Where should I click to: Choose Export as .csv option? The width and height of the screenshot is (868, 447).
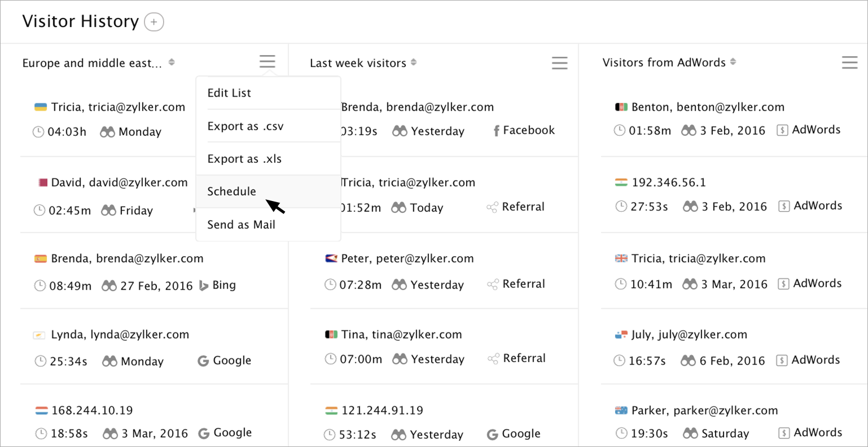(x=245, y=126)
